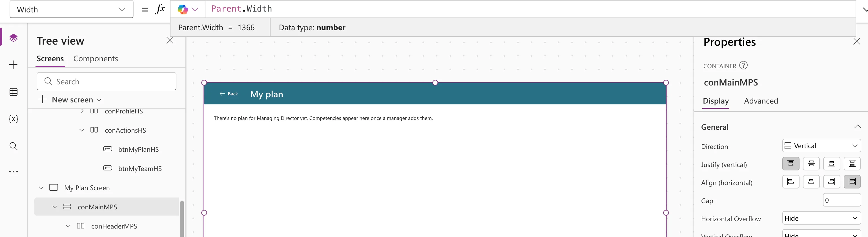
Task: Close the Properties panel
Action: click(856, 41)
